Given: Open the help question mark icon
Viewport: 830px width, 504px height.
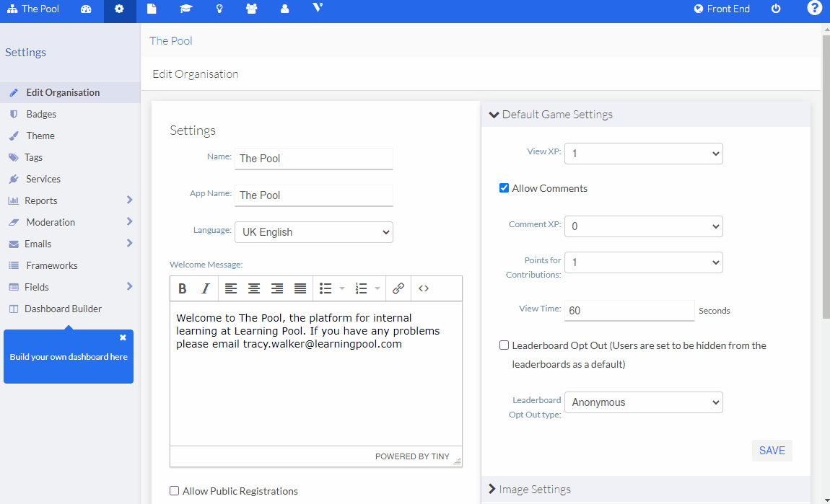Looking at the screenshot, I should (x=814, y=9).
